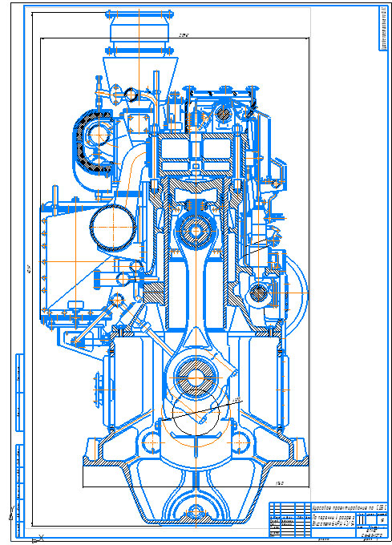Click the left margin revision table strip
392x545 pixels.
pyautogui.click(x=20, y=445)
